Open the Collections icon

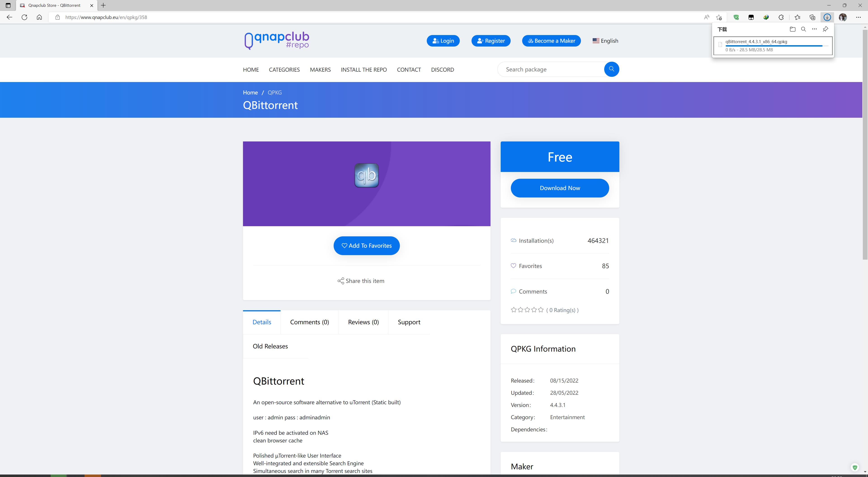coord(812,17)
